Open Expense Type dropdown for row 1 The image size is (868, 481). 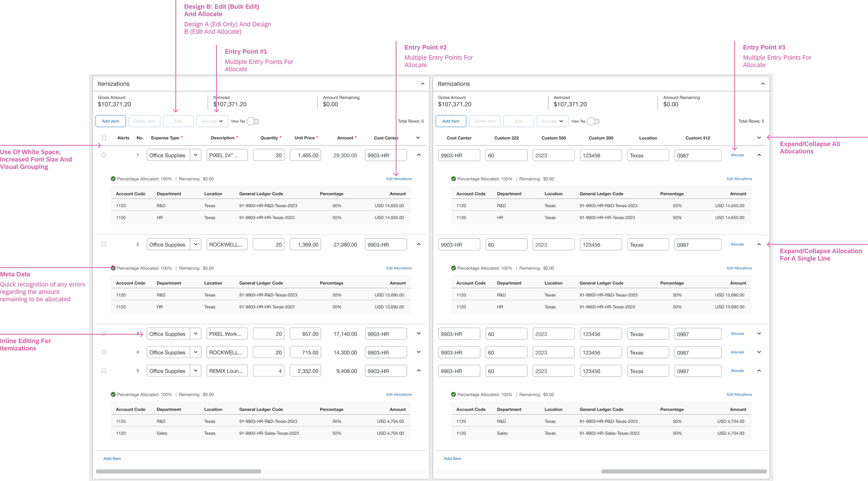click(196, 155)
